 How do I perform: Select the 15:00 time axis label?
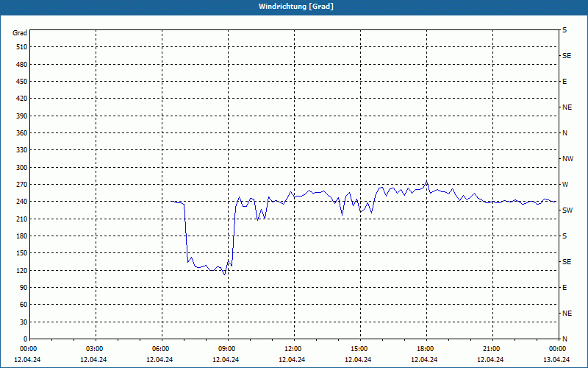coord(359,348)
